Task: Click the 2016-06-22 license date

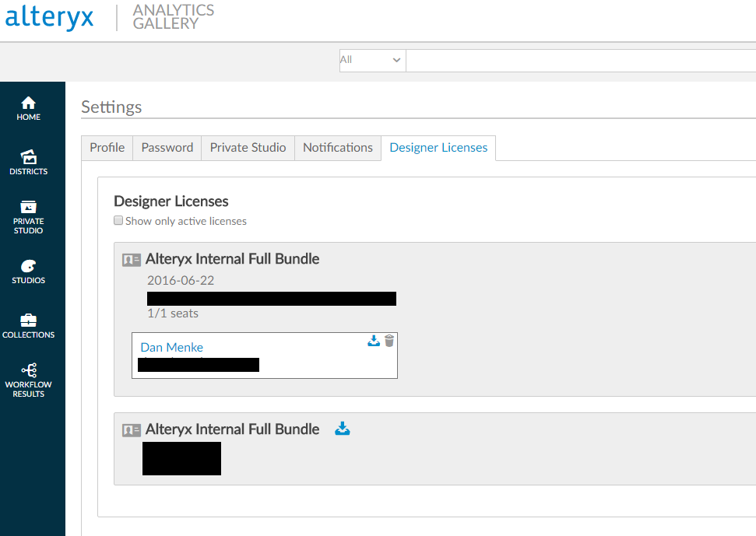Action: pyautogui.click(x=181, y=280)
